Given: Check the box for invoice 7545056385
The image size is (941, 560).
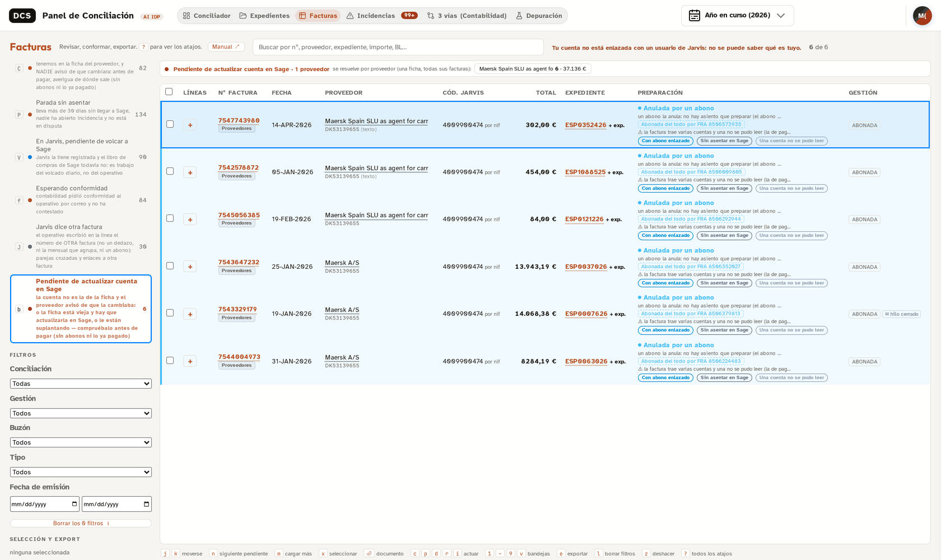Looking at the screenshot, I should [170, 218].
